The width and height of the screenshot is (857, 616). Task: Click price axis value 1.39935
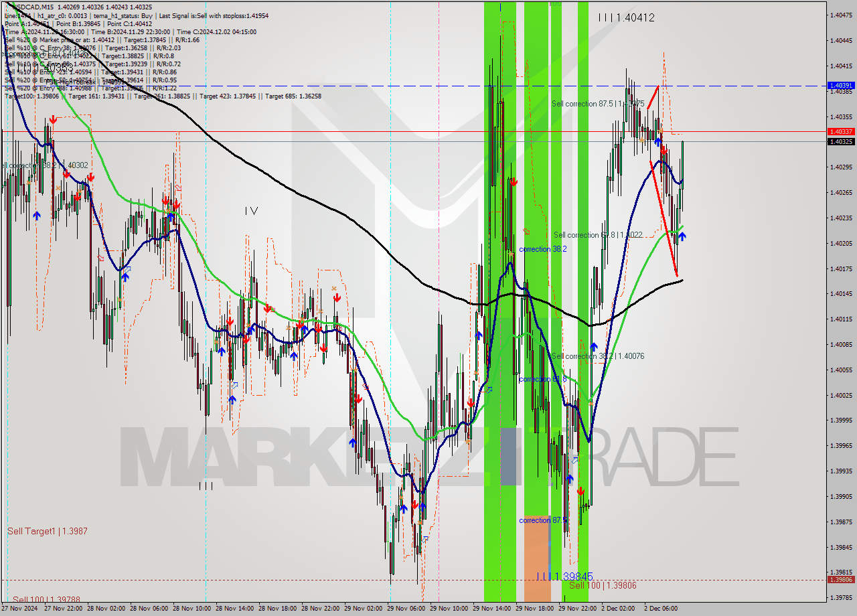coord(841,471)
